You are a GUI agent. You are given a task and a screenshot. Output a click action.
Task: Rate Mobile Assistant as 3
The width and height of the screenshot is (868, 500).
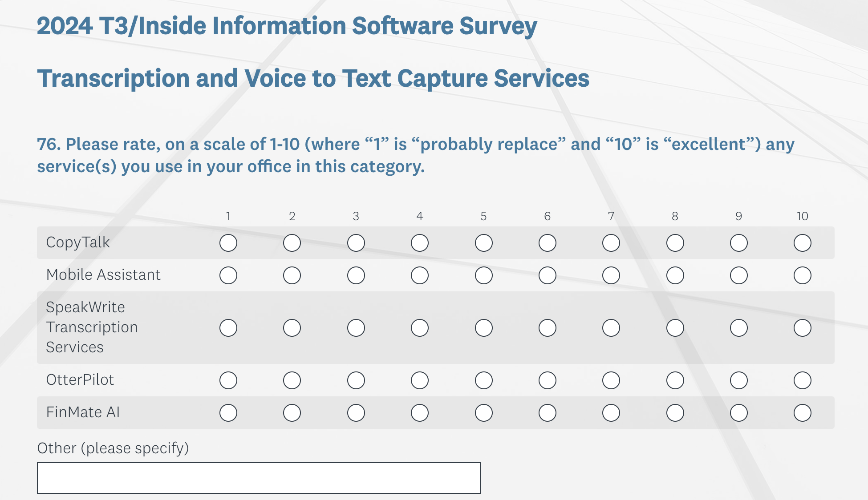coord(356,275)
